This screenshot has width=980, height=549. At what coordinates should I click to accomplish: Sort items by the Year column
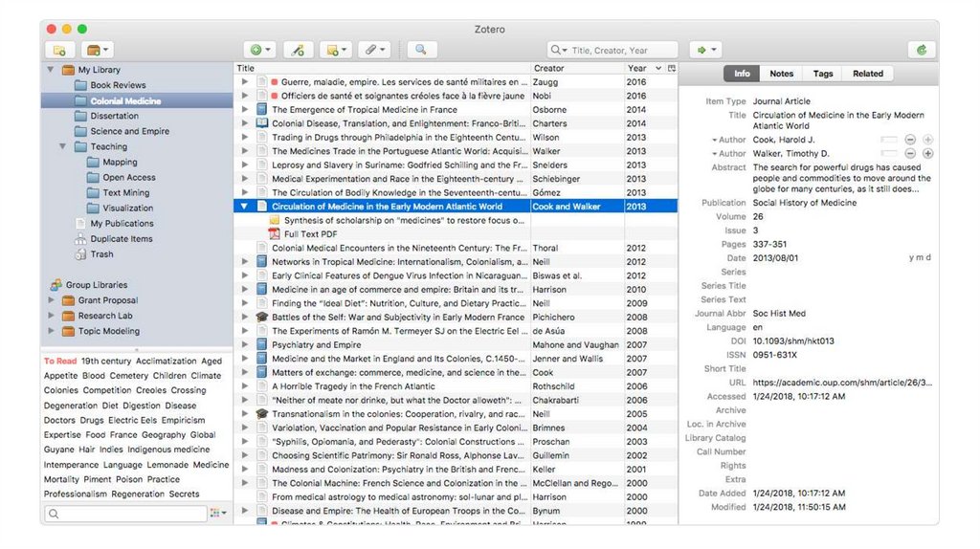tap(644, 68)
